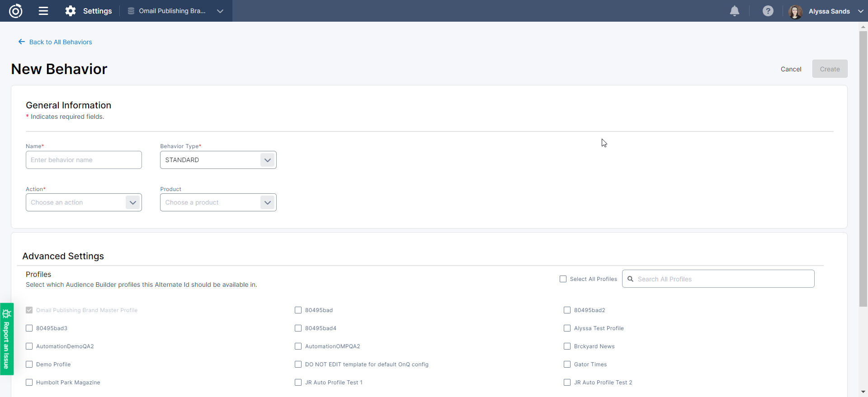This screenshot has height=397, width=868.
Task: Open the Choose a product dropdown
Action: click(x=267, y=202)
